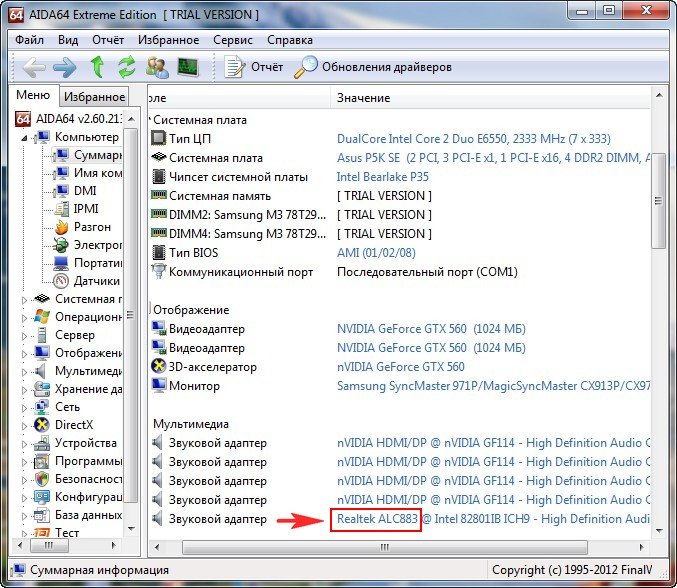Expand the Тест tree node
Screen dimensions: 677x588
(24, 534)
